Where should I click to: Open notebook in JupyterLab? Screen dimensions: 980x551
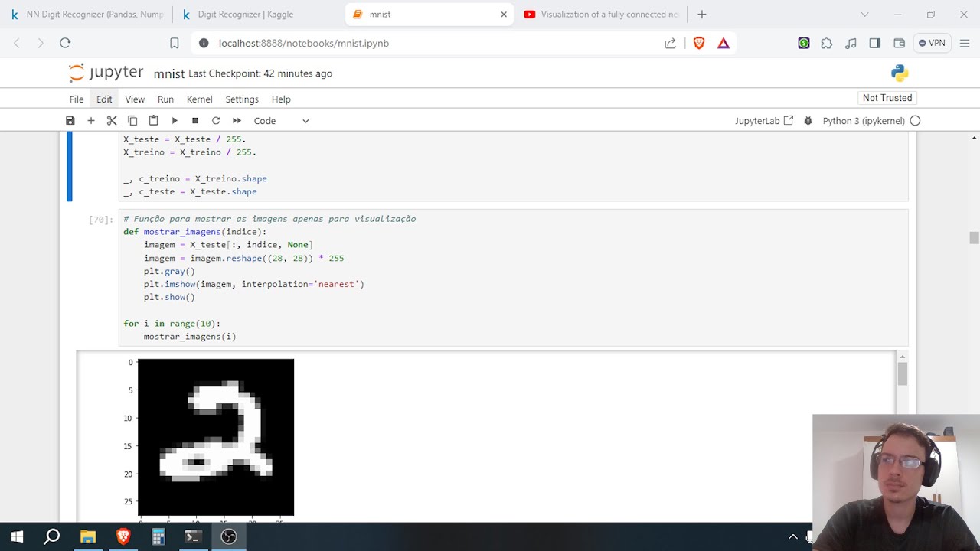pyautogui.click(x=764, y=121)
